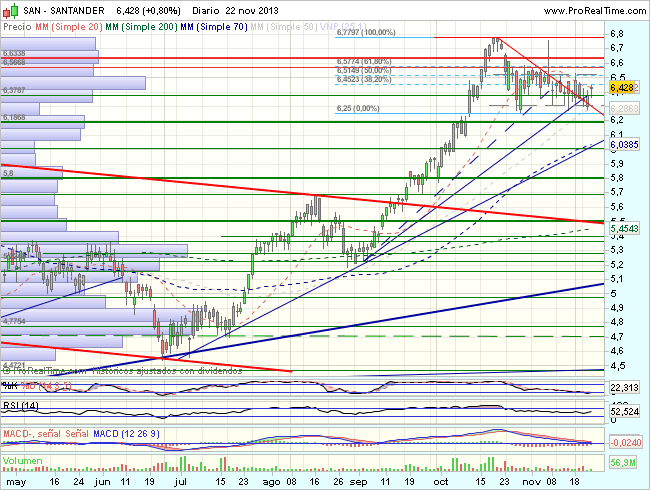Click the Precio legend label

pos(17,27)
